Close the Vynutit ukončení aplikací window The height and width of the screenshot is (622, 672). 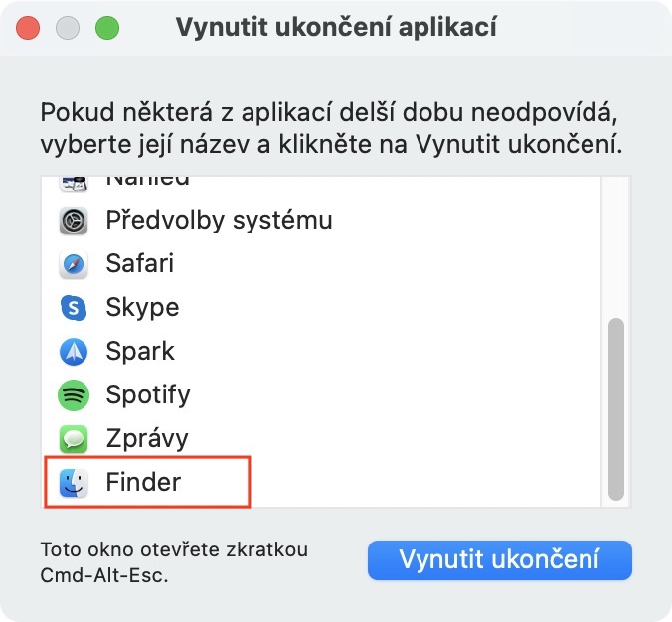(x=28, y=28)
